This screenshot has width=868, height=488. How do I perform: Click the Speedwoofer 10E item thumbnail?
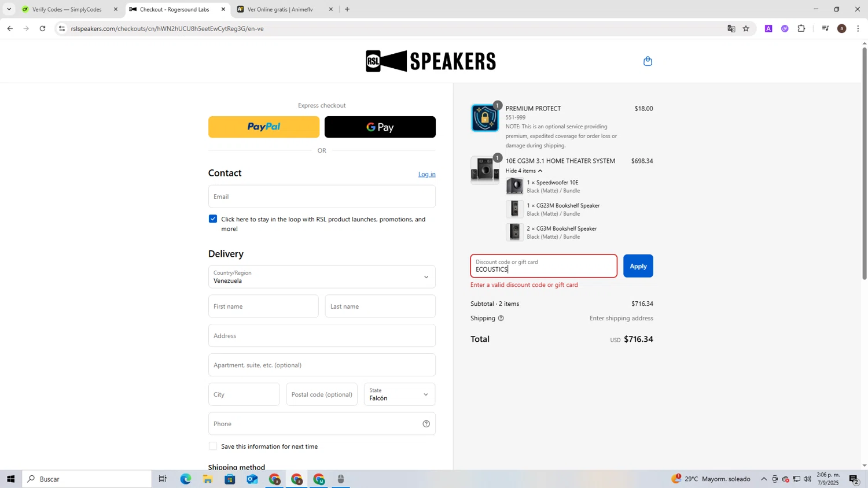pyautogui.click(x=514, y=186)
